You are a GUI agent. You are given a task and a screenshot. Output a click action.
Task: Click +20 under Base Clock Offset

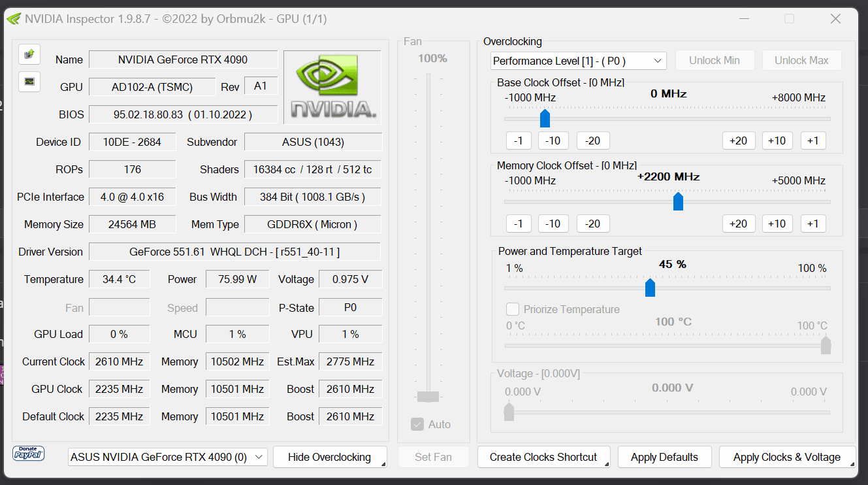tap(739, 141)
